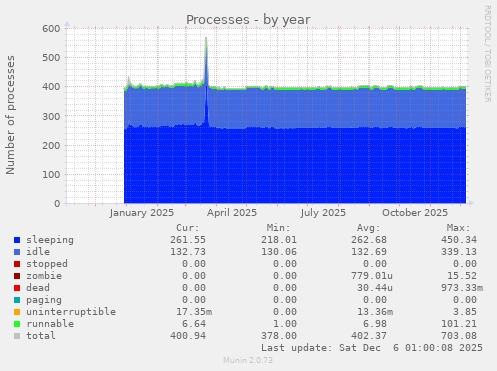Screen dimensions: 497x371
Task: Click total max value 703.08
Action: click(459, 336)
